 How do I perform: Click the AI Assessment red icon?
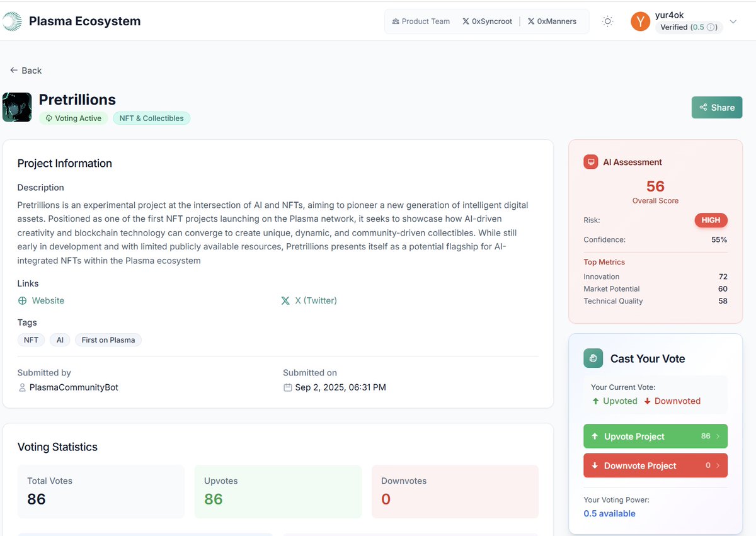click(x=590, y=162)
